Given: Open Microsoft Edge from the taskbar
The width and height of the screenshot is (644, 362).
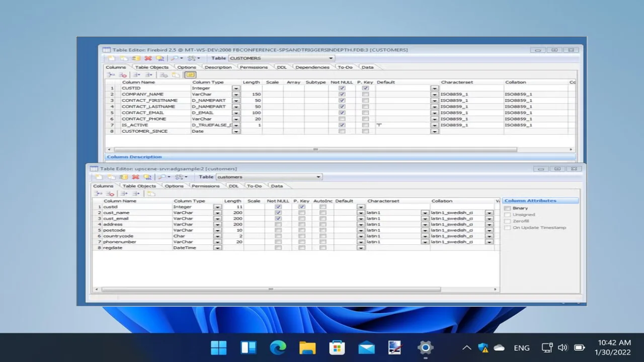Looking at the screenshot, I should pos(278,347).
